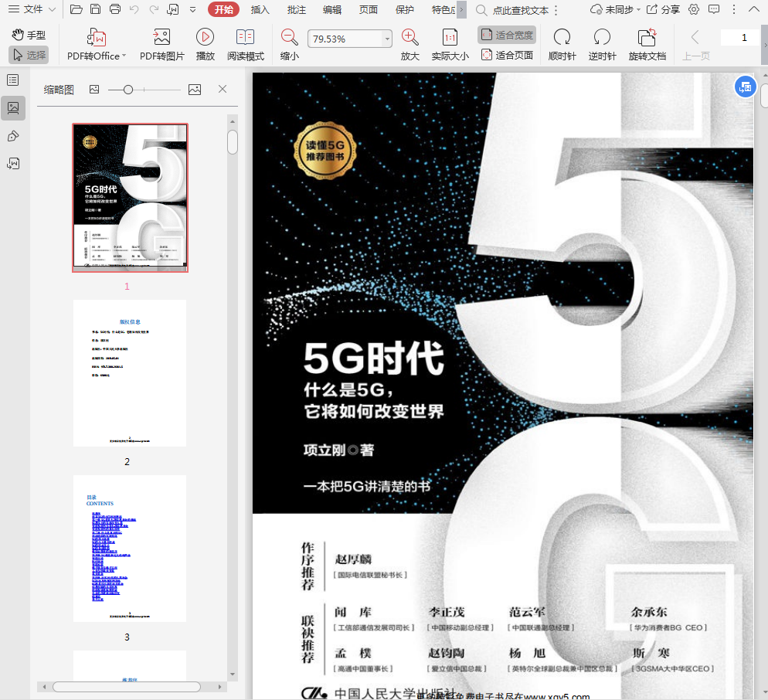This screenshot has width=768, height=700.
Task: Zoom in using the 放大 icon
Action: (409, 37)
